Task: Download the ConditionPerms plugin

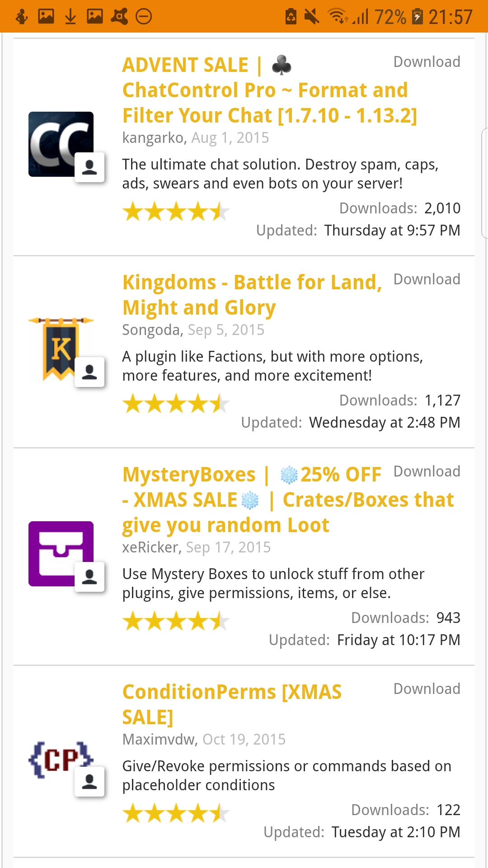Action: pos(427,689)
